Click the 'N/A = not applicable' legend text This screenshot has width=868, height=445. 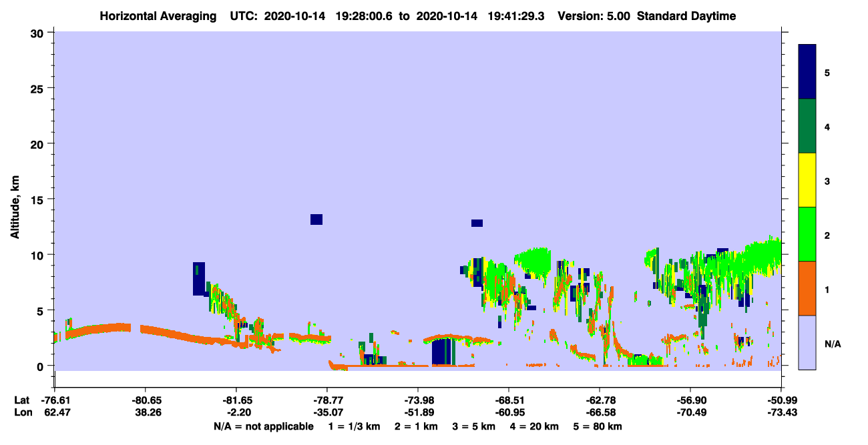coord(264,426)
